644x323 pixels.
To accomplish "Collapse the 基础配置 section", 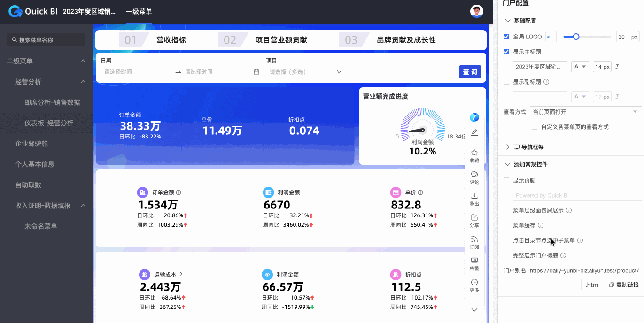I will 507,21.
